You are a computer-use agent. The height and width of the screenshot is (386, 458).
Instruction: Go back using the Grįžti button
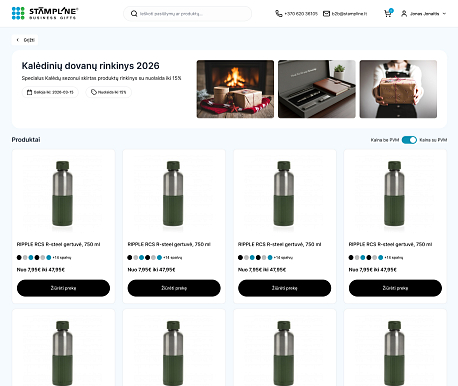[x=25, y=40]
